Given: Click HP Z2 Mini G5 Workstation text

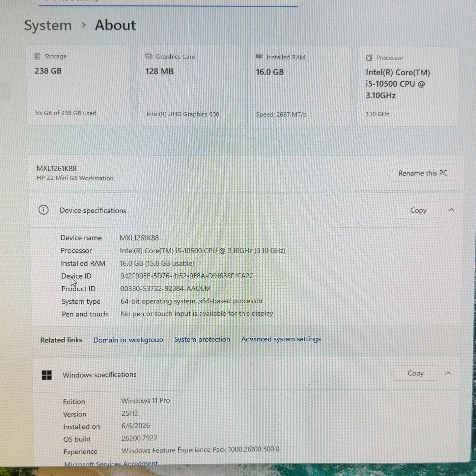Looking at the screenshot, I should pyautogui.click(x=75, y=178).
